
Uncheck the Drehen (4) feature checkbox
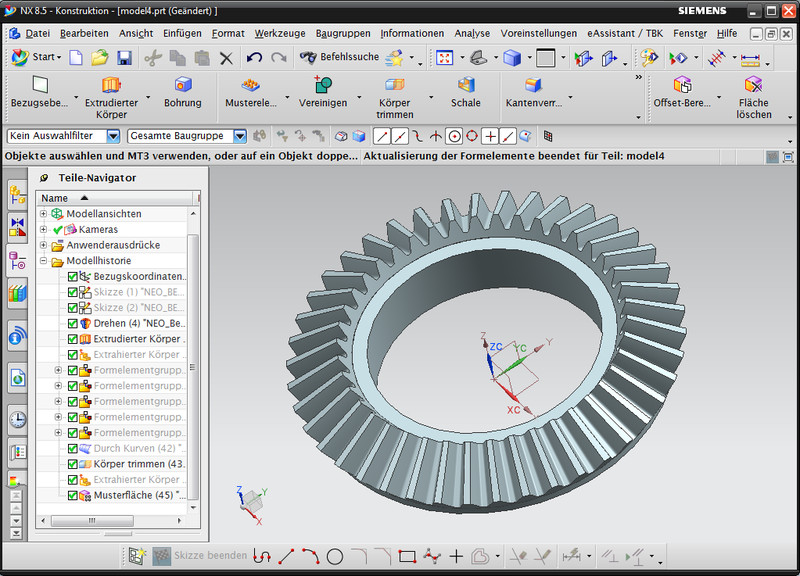[x=73, y=324]
